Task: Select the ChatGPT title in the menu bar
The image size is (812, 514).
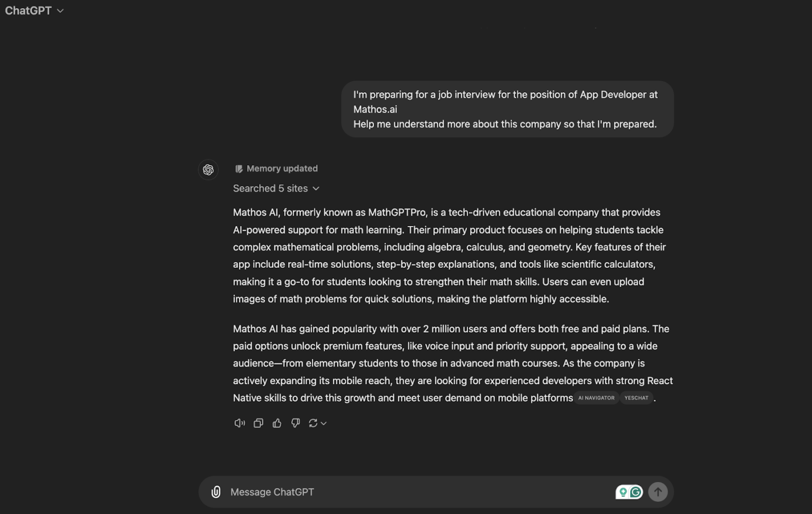Action: tap(28, 10)
